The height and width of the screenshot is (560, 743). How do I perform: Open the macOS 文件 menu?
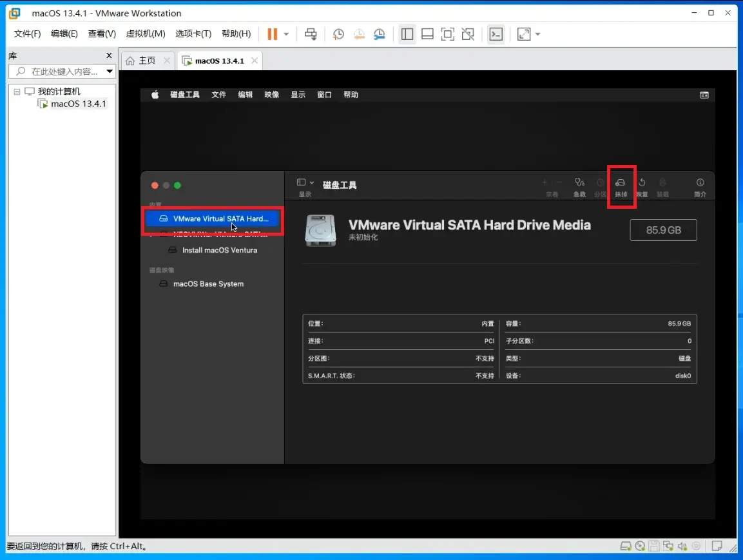point(219,95)
